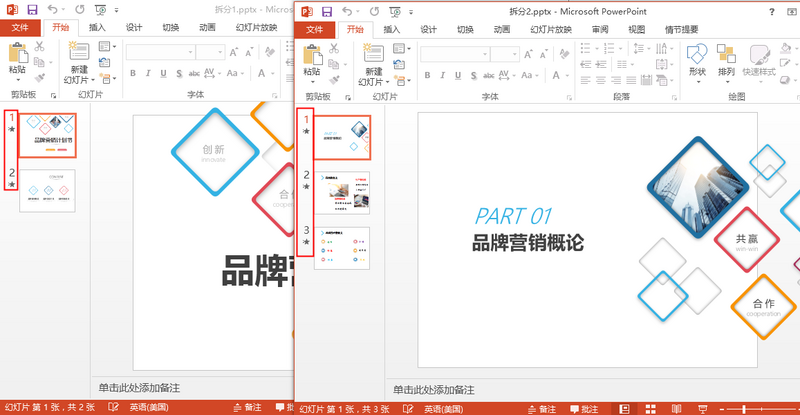Click the Slide Show icon in 拆分2 status bar
This screenshot has height=415, width=800.
pyautogui.click(x=703, y=408)
